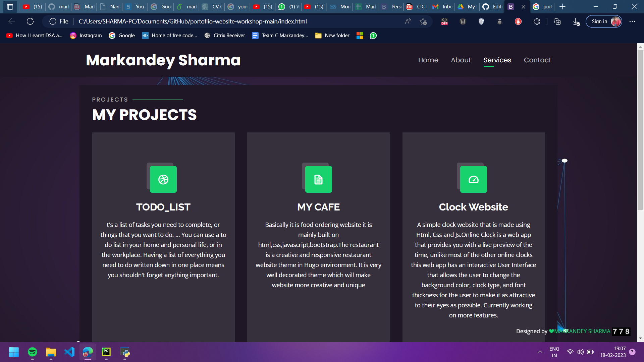This screenshot has height=362, width=644.
Task: Click the Read aloud icon in the address bar
Action: point(408,21)
